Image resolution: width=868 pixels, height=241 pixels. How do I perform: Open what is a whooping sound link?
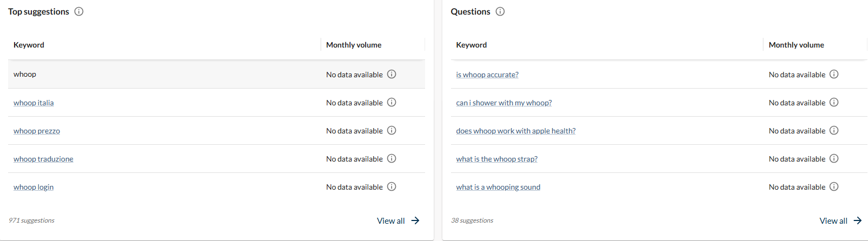498,187
